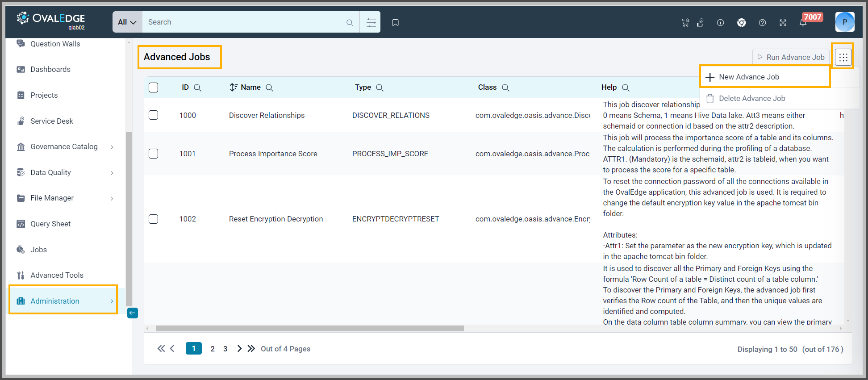Click the Run Advance Job button
868x380 pixels.
[791, 57]
